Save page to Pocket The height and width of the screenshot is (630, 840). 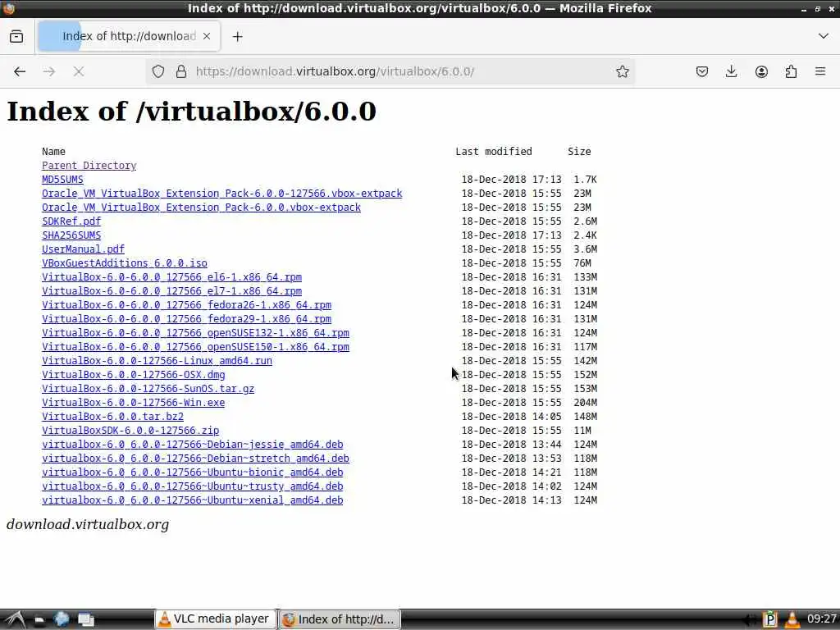(702, 71)
